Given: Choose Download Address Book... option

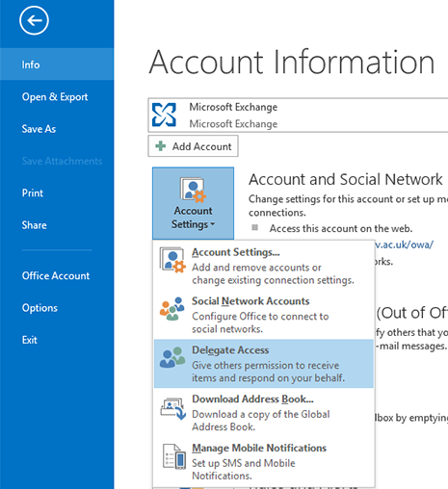Looking at the screenshot, I should (264, 413).
